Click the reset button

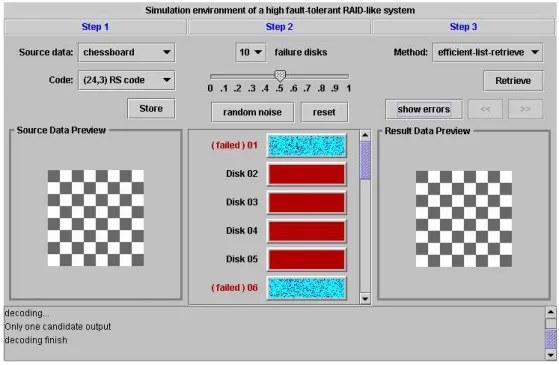(324, 112)
